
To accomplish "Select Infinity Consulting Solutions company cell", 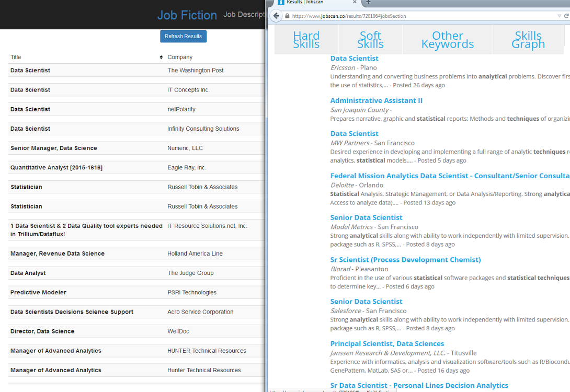I will coord(203,129).
